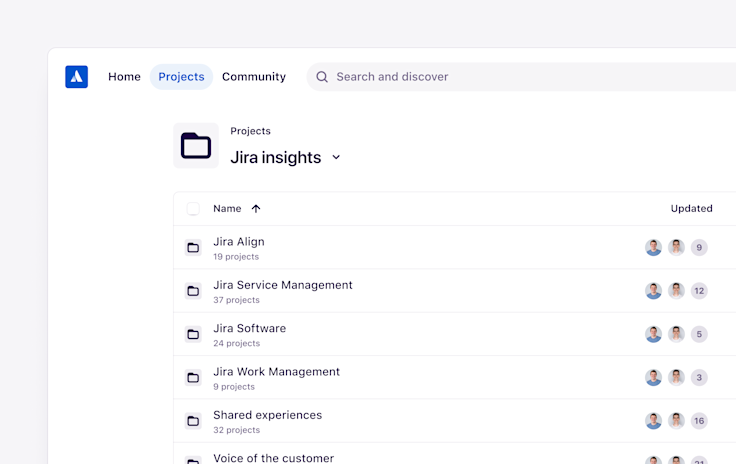Screen dimensions: 736x464
Task: Click the Shared experiences folder icon
Action: click(193, 421)
